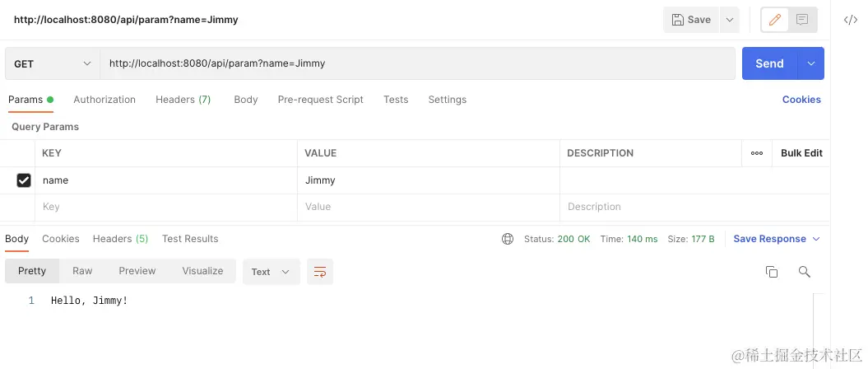Switch to the Authorization tab
868x369 pixels.
coord(104,100)
